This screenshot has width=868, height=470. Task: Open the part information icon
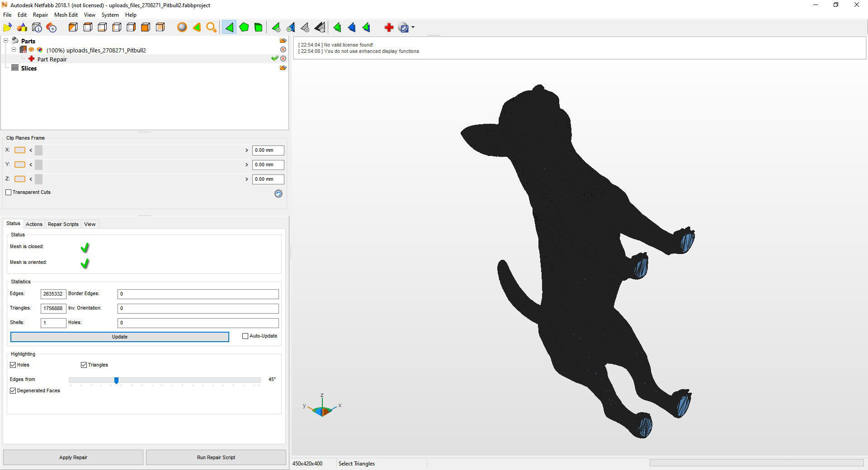point(37,28)
